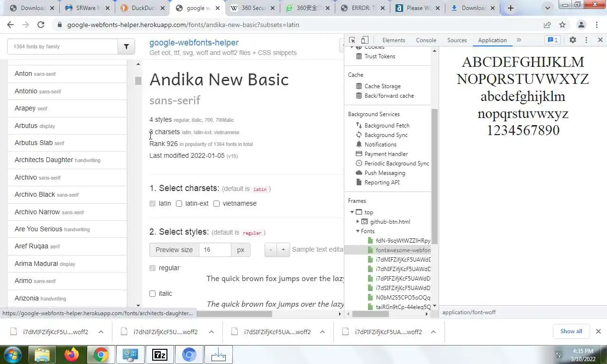This screenshot has height=364, width=607.
Task: Open DevTools settings gear
Action: pyautogui.click(x=573, y=40)
